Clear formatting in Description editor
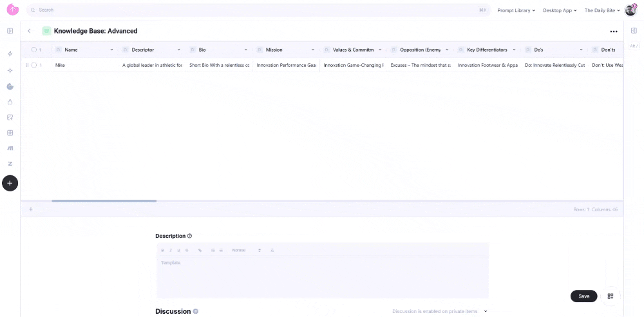The image size is (644, 317). (272, 250)
